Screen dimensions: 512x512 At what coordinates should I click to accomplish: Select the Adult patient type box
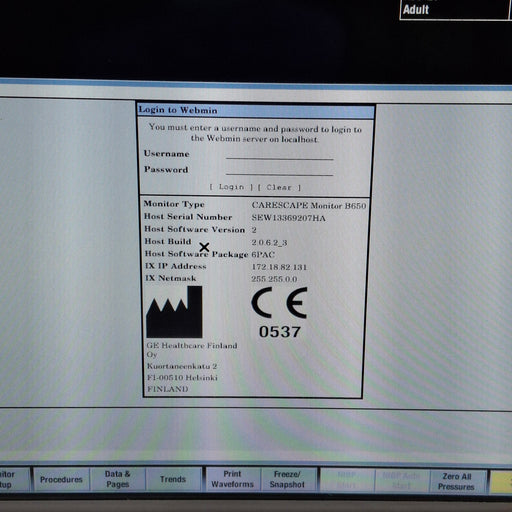pos(454,9)
